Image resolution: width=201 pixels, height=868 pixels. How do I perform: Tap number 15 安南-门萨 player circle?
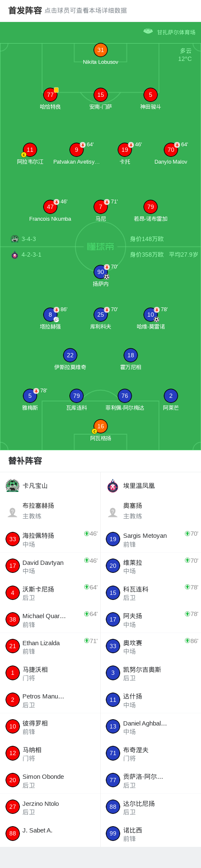(x=100, y=95)
